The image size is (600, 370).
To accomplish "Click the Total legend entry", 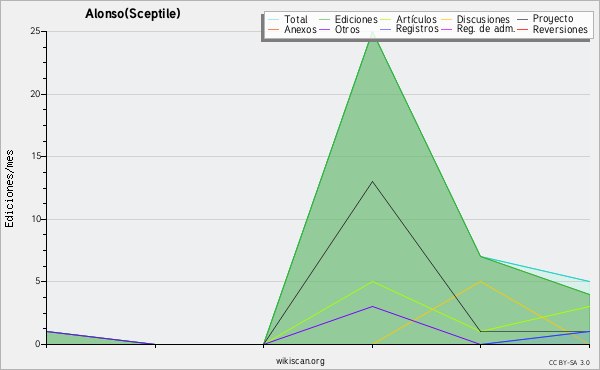I will [x=296, y=19].
